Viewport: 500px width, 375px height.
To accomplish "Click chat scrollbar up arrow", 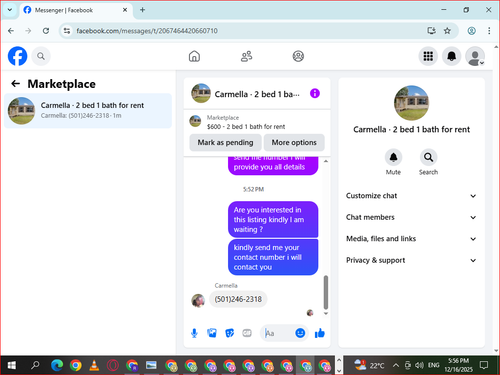I will tap(326, 161).
